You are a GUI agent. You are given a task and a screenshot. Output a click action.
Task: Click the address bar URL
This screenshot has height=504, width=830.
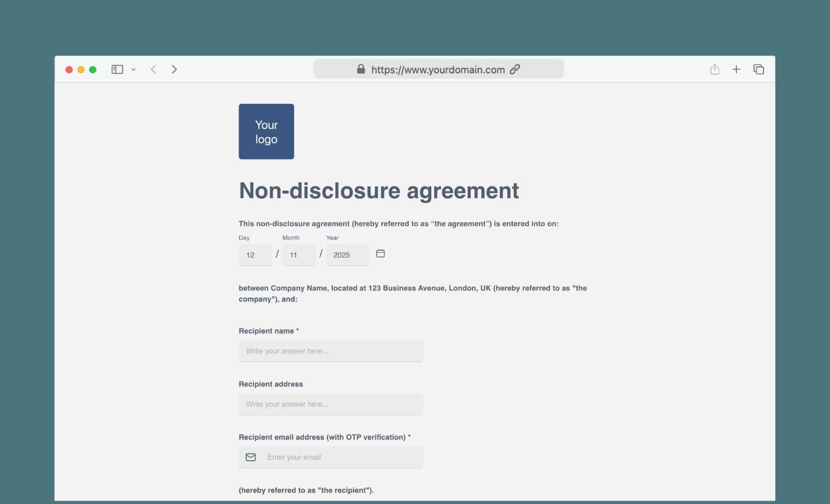coord(438,69)
